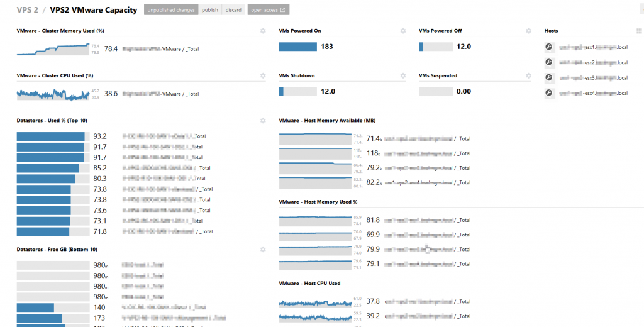Click the open access button
This screenshot has height=327, width=644.
(x=268, y=10)
